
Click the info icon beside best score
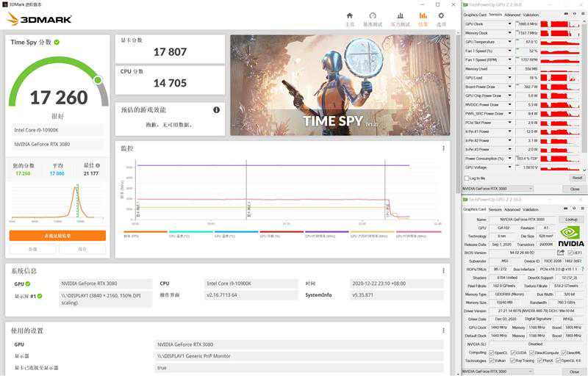(x=98, y=165)
